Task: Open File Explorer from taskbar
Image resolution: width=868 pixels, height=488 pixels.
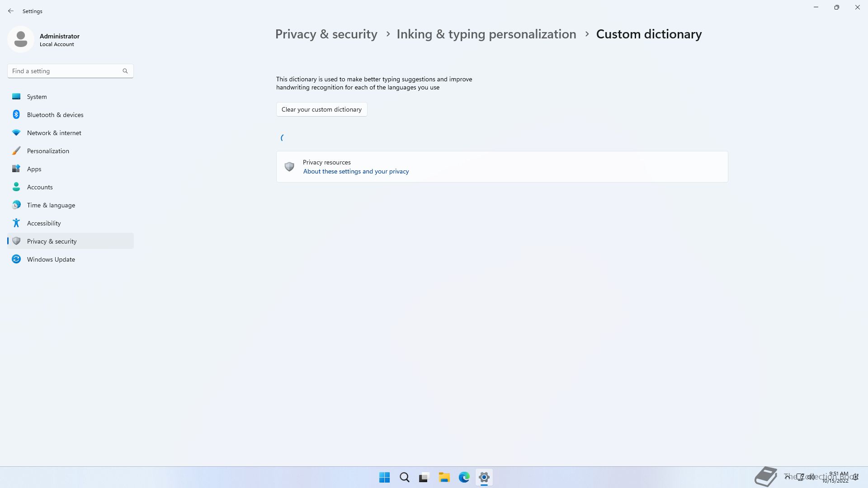Action: (x=444, y=478)
